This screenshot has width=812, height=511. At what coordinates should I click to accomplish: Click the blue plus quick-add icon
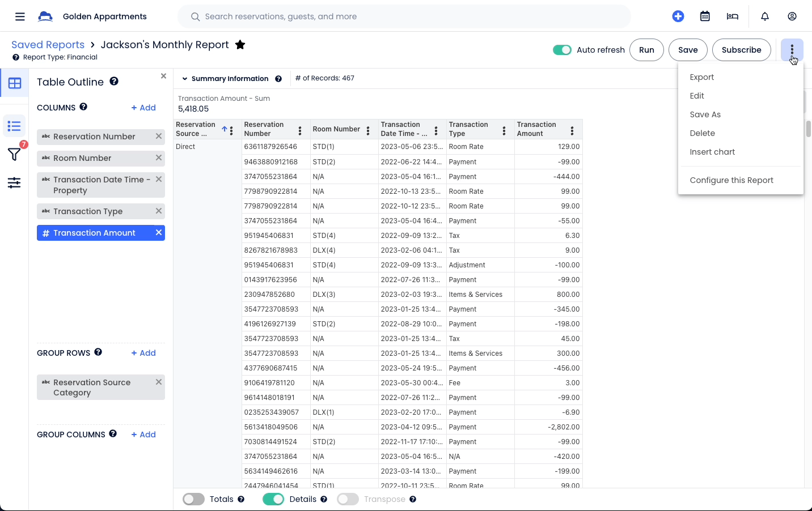pos(678,16)
